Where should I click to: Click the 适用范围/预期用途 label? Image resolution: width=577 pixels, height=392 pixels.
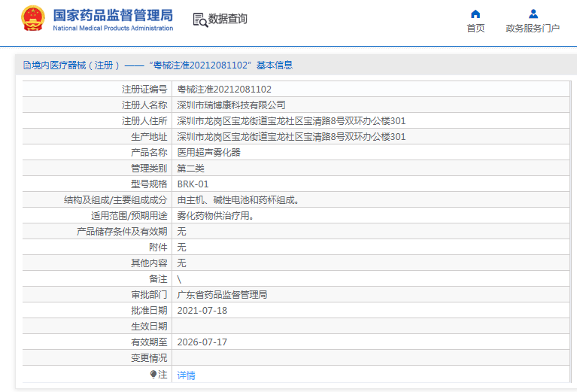[129, 216]
